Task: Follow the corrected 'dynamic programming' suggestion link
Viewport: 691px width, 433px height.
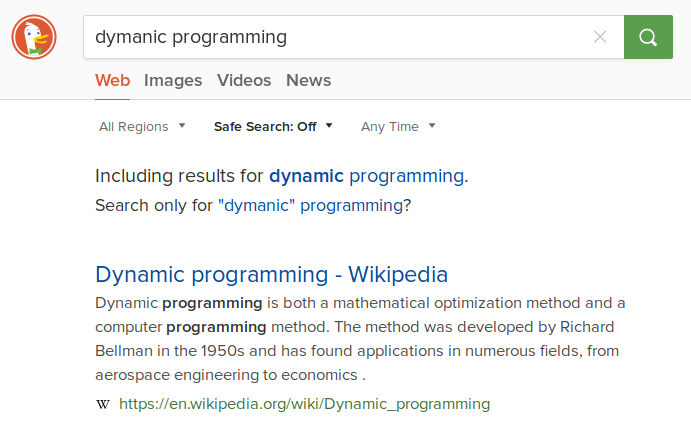Action: [367, 176]
